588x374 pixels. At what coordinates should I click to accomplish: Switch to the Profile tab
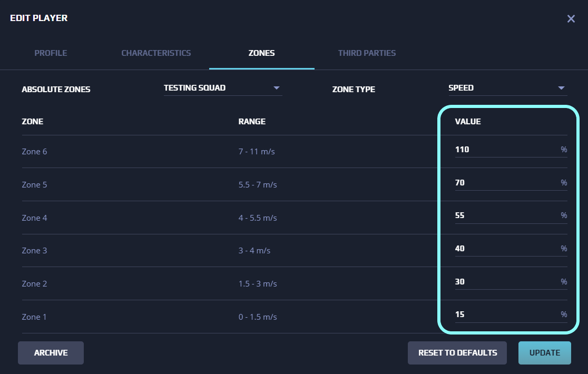pos(51,53)
